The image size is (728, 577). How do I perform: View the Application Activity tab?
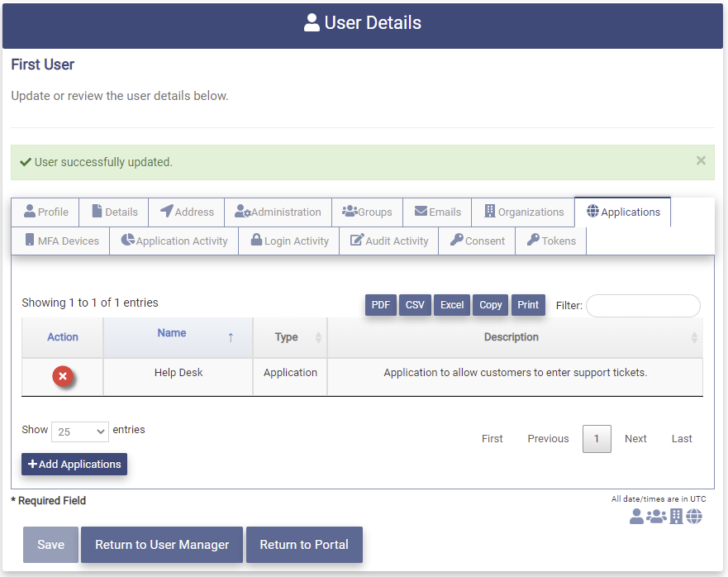[174, 241]
